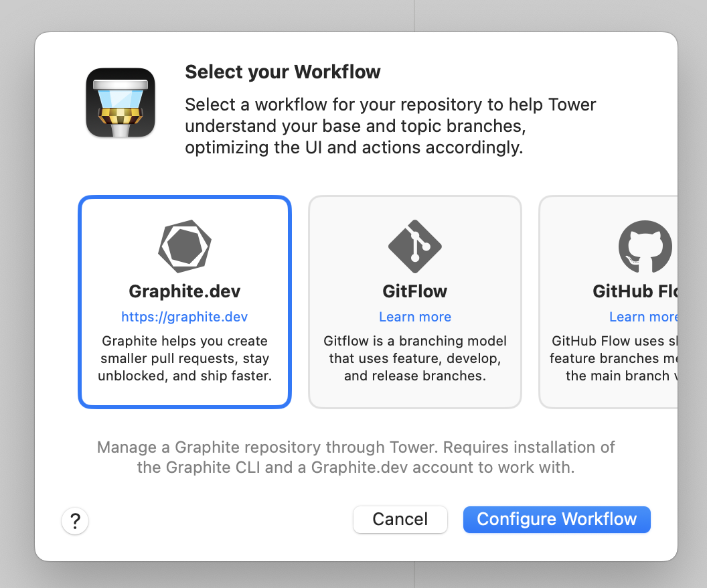This screenshot has height=588, width=707.
Task: Click the Configure Workflow button
Action: [x=556, y=519]
